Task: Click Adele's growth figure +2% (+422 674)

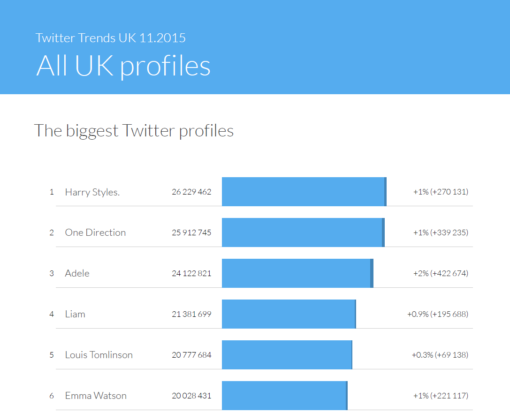Action: (x=440, y=274)
